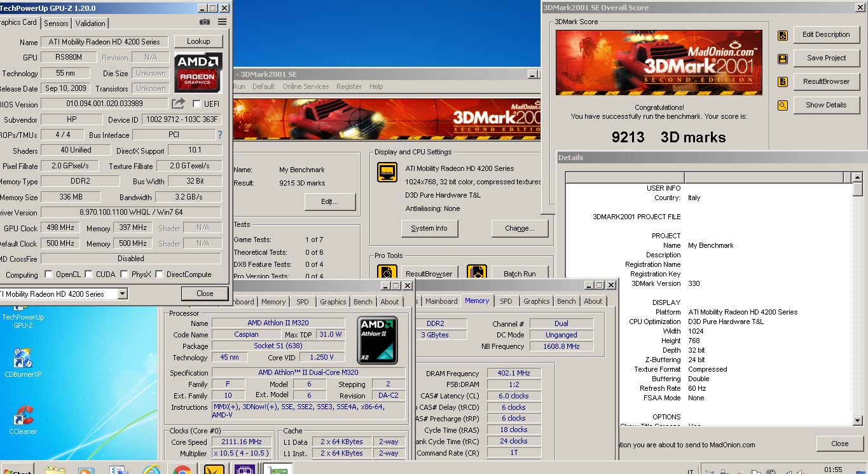Click the Edit... button in 3DMark2001
The height and width of the screenshot is (474, 868).
coord(329,202)
